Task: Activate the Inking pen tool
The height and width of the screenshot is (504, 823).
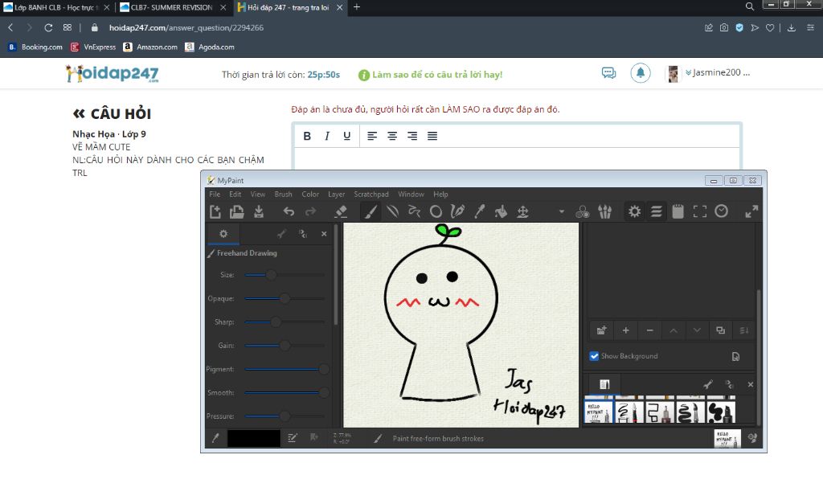Action: click(457, 211)
